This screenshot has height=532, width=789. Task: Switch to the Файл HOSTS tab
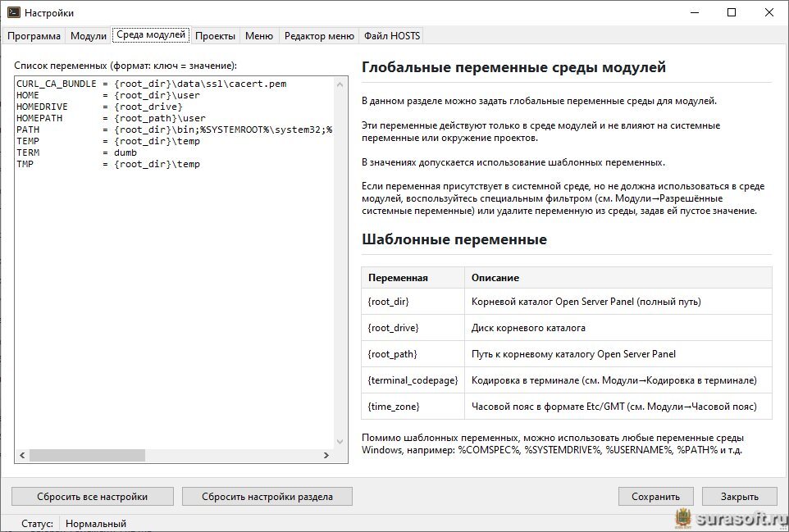392,36
